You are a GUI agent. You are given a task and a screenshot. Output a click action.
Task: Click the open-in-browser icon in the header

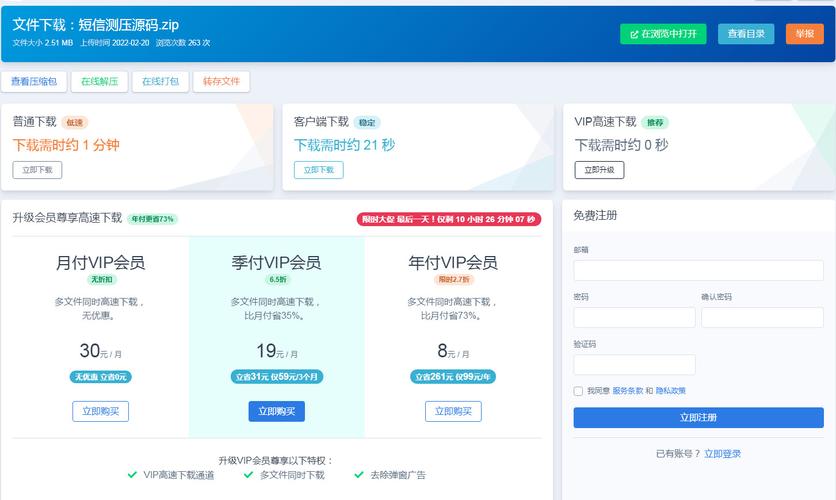pos(632,34)
